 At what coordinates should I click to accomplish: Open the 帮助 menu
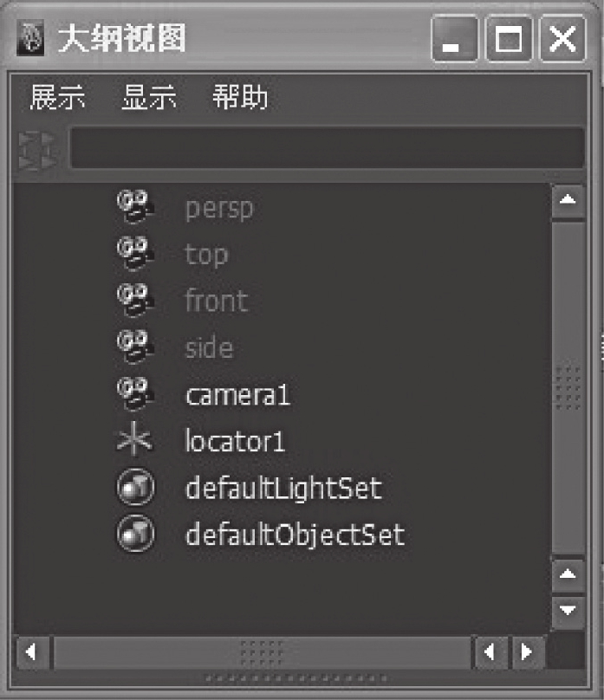coord(240,97)
